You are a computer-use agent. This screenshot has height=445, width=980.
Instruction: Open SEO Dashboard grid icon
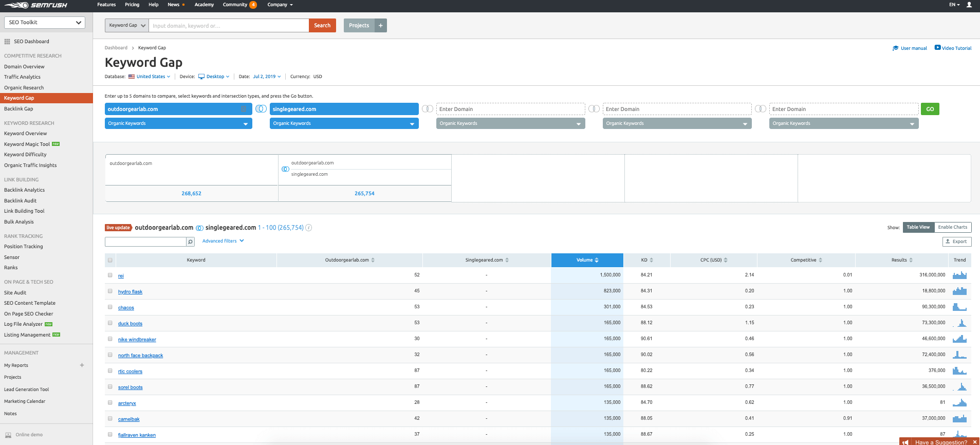(7, 42)
